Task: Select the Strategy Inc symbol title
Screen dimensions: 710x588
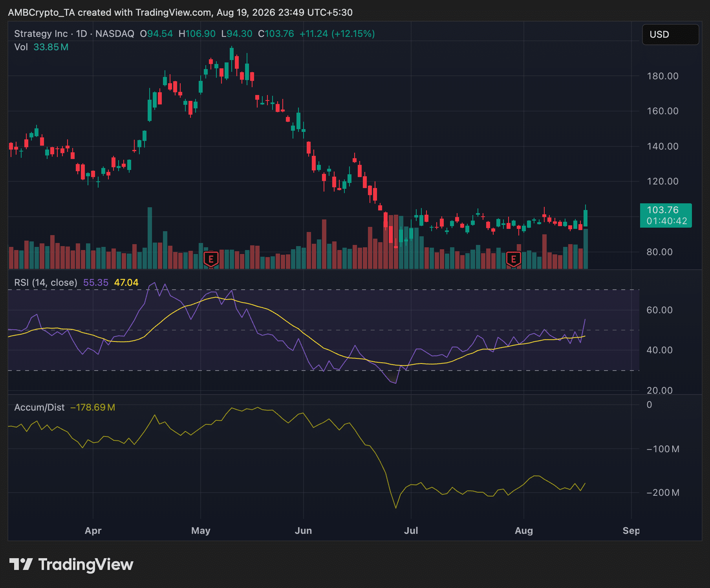Action: pyautogui.click(x=41, y=34)
